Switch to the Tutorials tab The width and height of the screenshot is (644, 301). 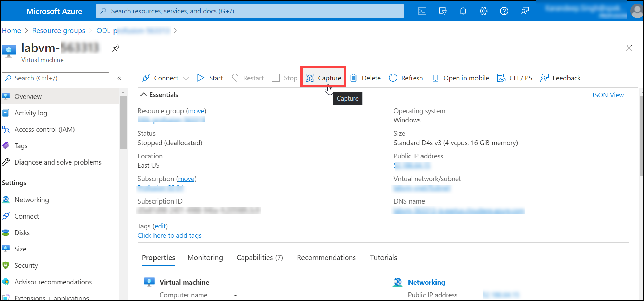[384, 258]
